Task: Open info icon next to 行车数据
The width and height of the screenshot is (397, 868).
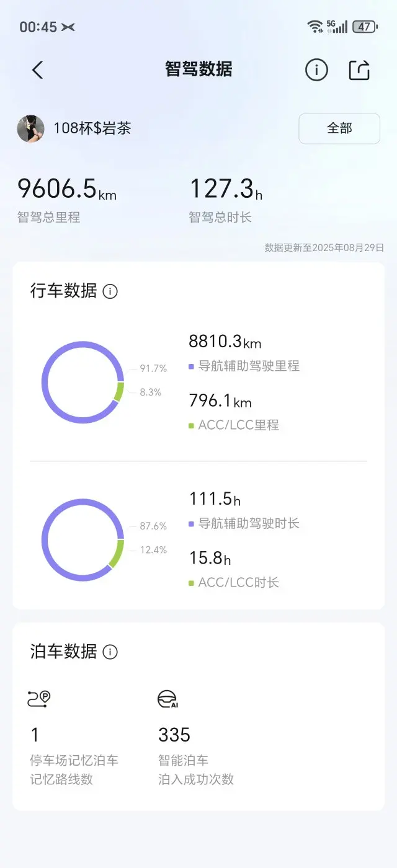Action: click(110, 291)
